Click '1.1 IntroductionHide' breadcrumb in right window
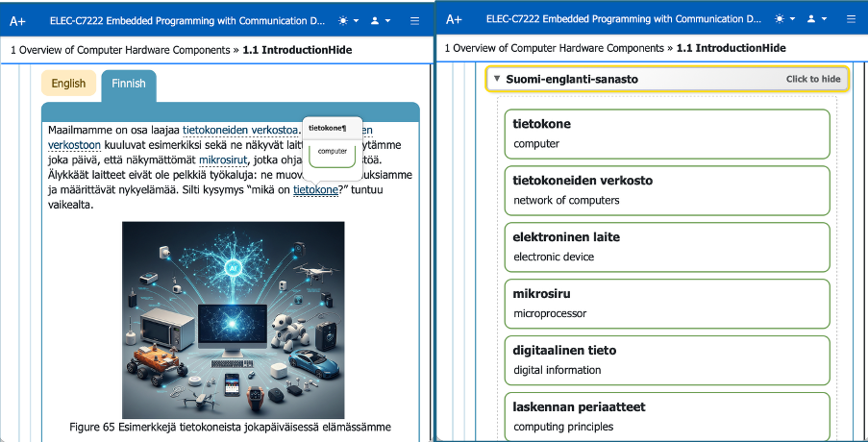The width and height of the screenshot is (868, 442). [x=731, y=48]
